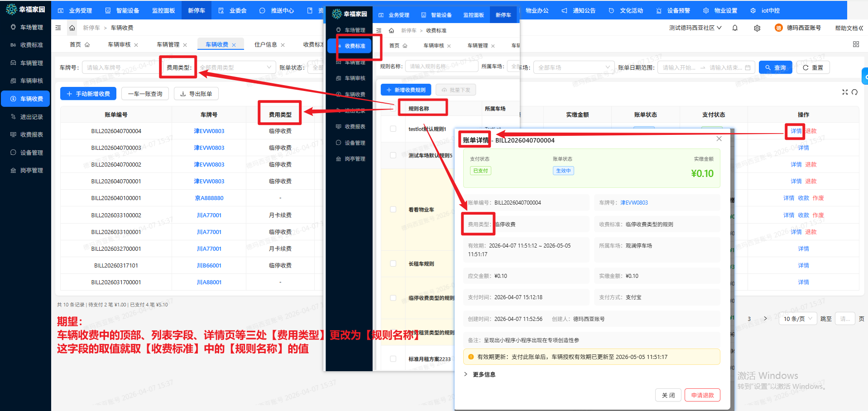This screenshot has height=411, width=868.
Task: Click the 手动新增收费 button
Action: pyautogui.click(x=88, y=94)
